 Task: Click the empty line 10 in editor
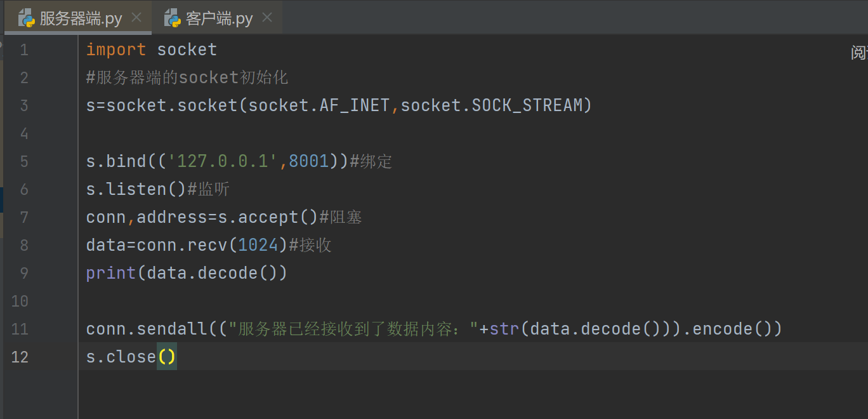[x=254, y=301]
